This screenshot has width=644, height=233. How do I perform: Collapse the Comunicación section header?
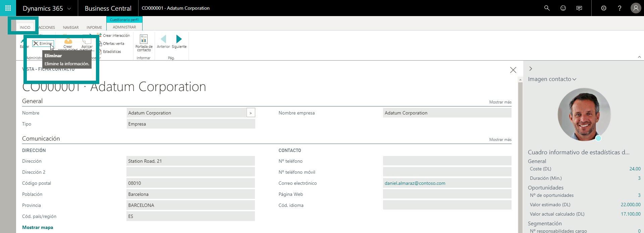pyautogui.click(x=41, y=139)
